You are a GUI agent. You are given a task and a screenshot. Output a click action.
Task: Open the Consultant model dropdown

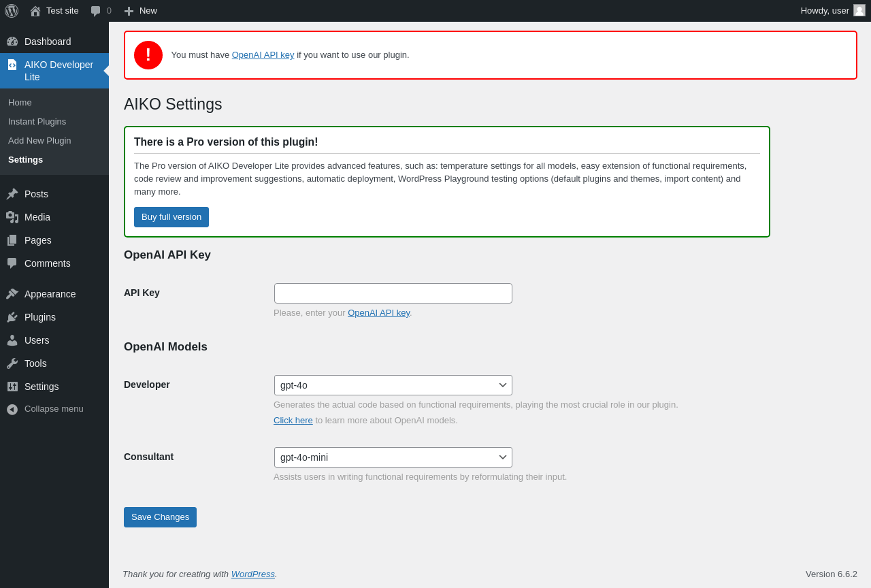click(x=393, y=457)
